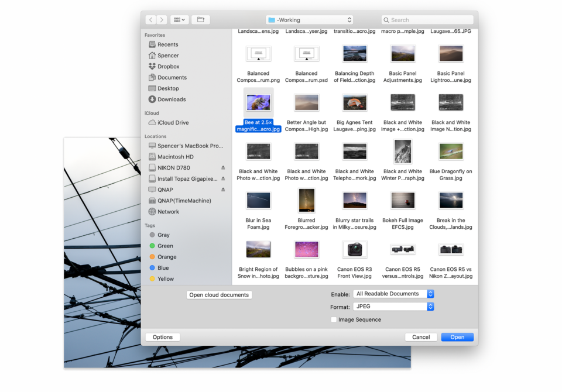562x392 pixels.
Task: Enable the Image Sequence checkbox
Action: 334,320
